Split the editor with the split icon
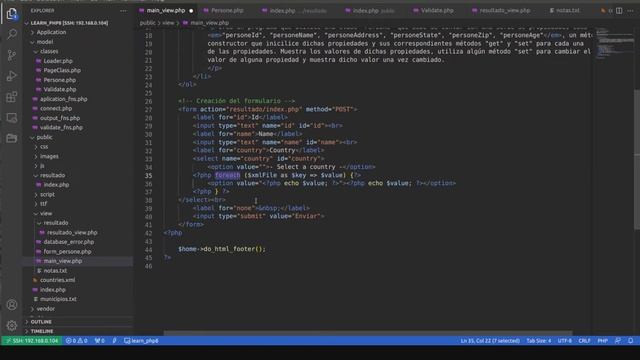Screen dimensions: 640x360 point(619,11)
